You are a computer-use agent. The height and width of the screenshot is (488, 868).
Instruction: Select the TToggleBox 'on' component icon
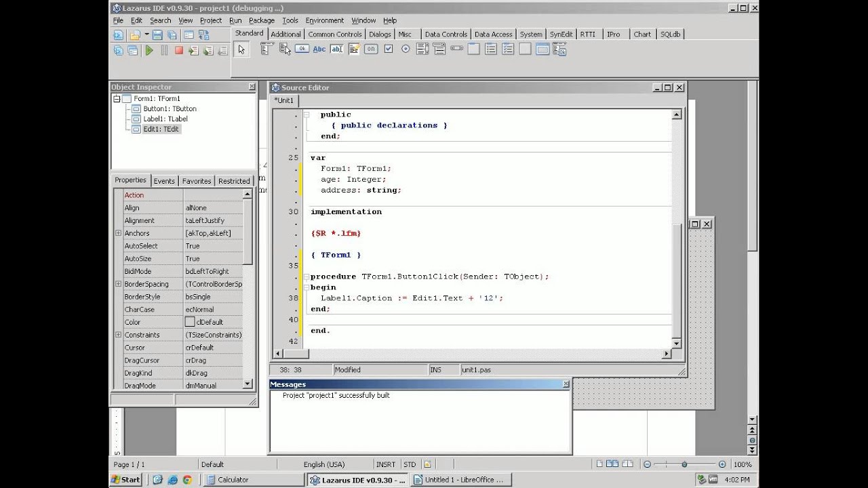point(370,49)
